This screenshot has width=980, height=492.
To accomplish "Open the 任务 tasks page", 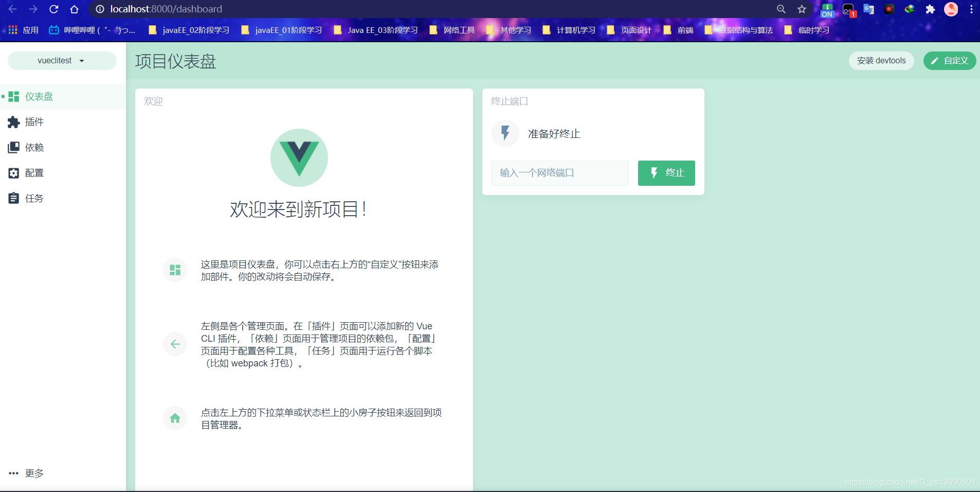I will 63,199.
